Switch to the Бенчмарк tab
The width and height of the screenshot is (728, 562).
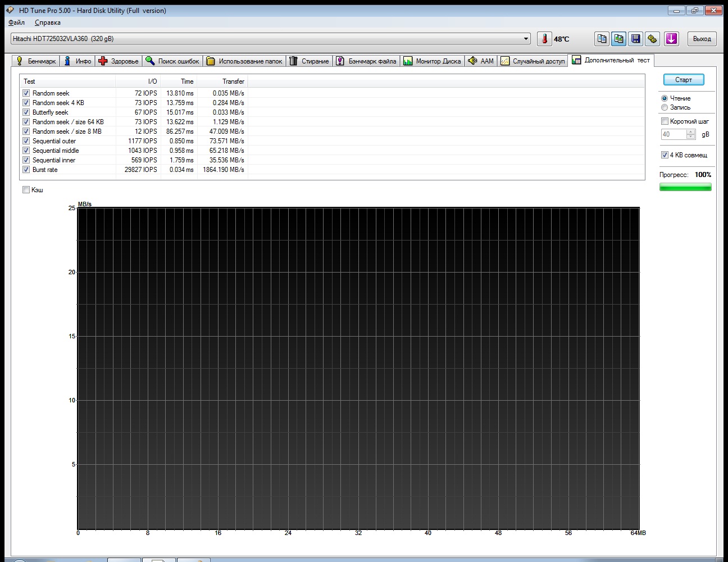35,61
